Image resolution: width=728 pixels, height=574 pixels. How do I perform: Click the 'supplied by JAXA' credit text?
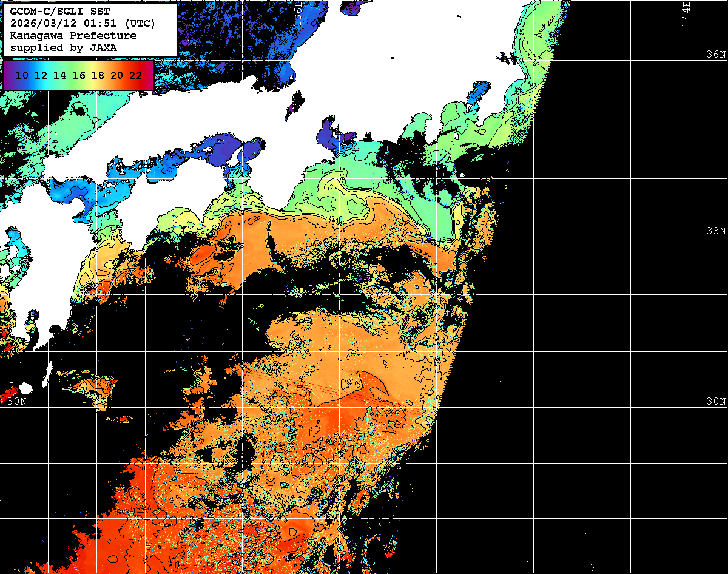click(64, 47)
